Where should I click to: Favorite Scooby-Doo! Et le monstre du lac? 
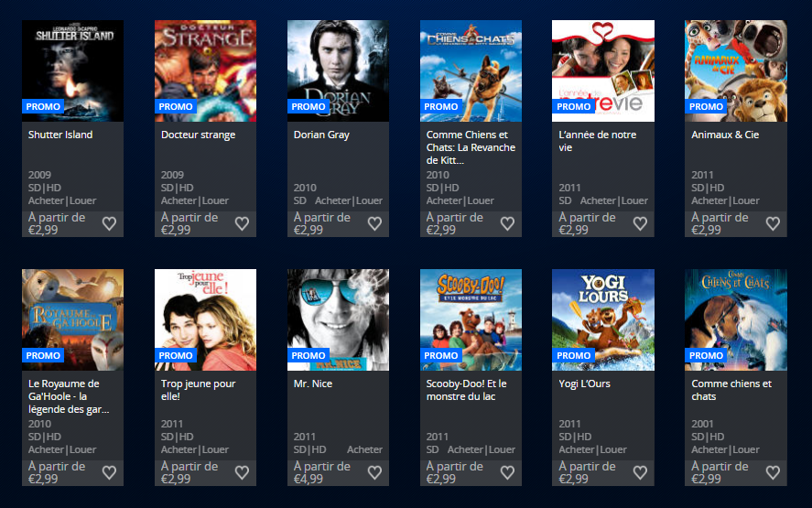coord(507,473)
